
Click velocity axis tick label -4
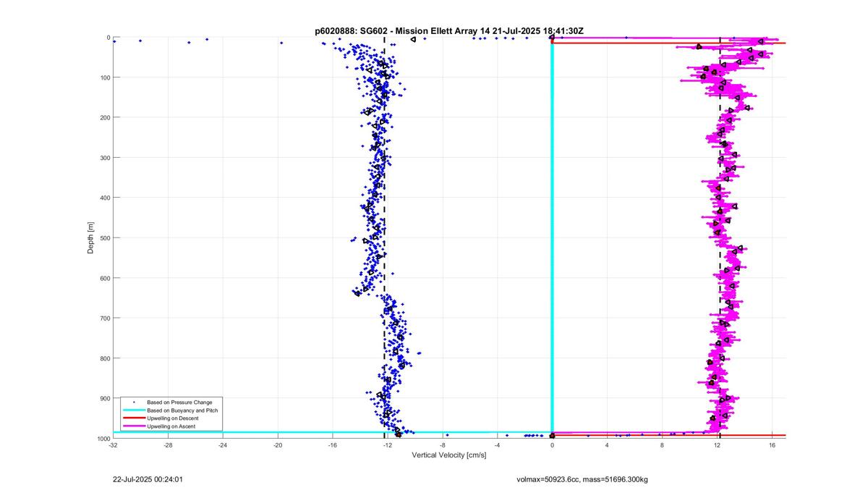[x=498, y=446]
